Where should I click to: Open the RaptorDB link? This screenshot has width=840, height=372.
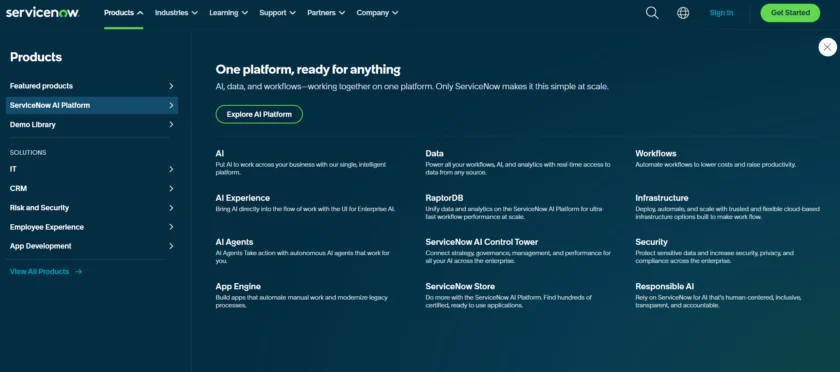pos(444,198)
